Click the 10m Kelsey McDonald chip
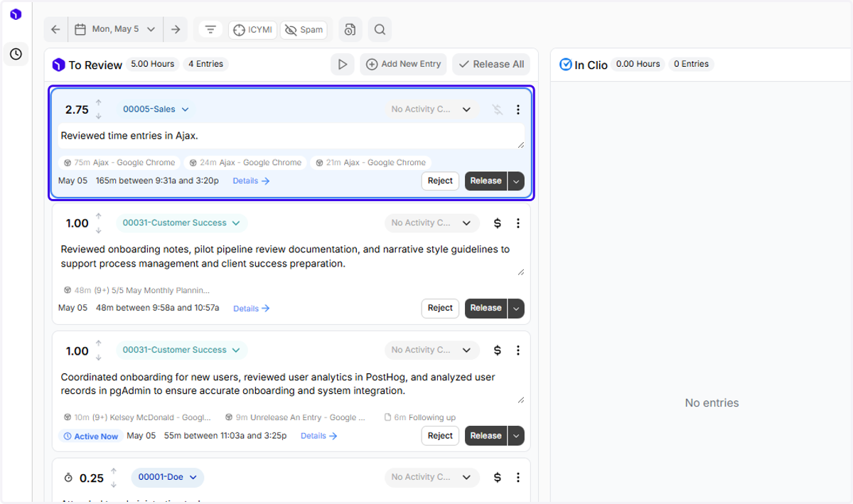This screenshot has height=504, width=853. (137, 417)
